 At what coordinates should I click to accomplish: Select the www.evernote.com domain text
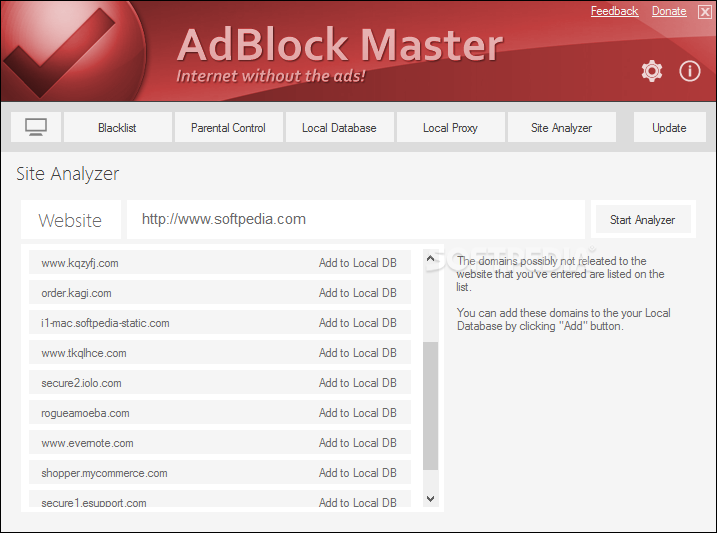pyautogui.click(x=87, y=443)
